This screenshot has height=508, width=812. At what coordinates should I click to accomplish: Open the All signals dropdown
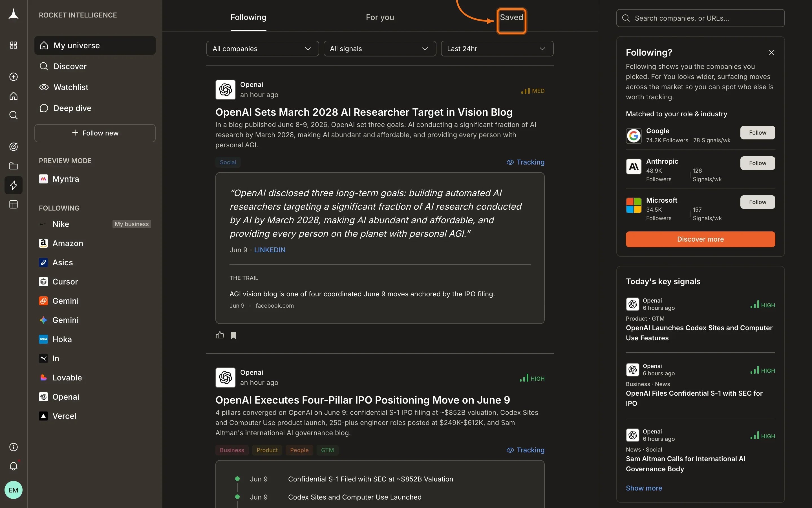coord(380,49)
